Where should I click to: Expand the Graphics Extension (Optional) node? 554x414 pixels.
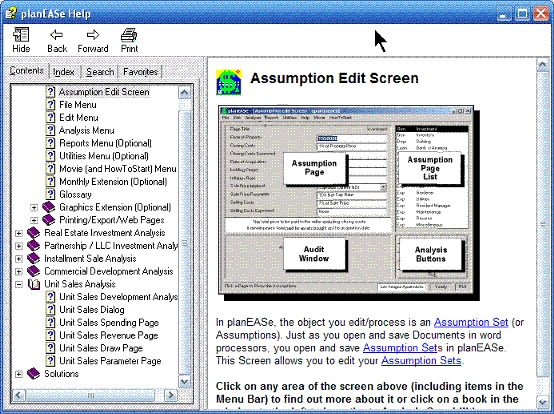click(34, 208)
